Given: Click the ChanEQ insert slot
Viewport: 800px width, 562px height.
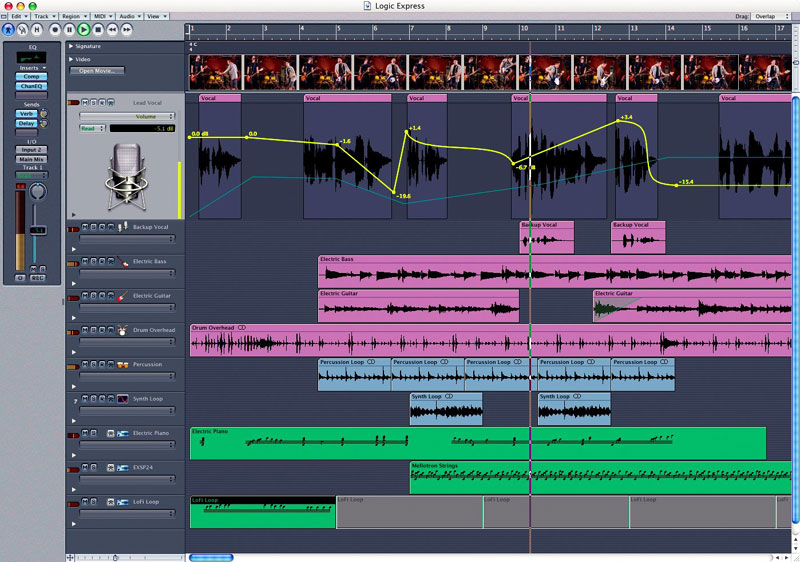Looking at the screenshot, I should point(31,86).
